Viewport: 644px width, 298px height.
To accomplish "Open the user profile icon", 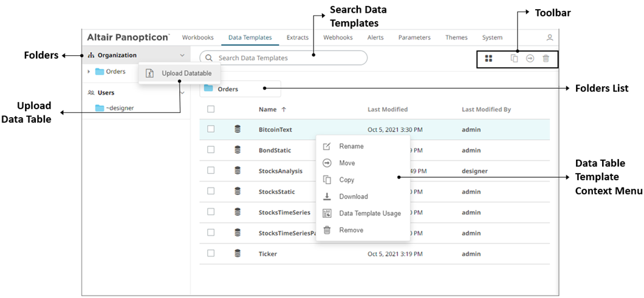I will (x=550, y=38).
